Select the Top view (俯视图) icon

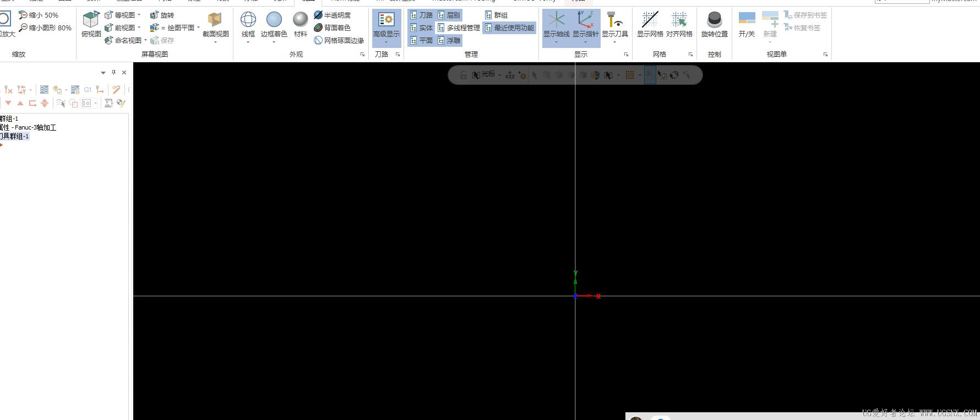tap(91, 24)
